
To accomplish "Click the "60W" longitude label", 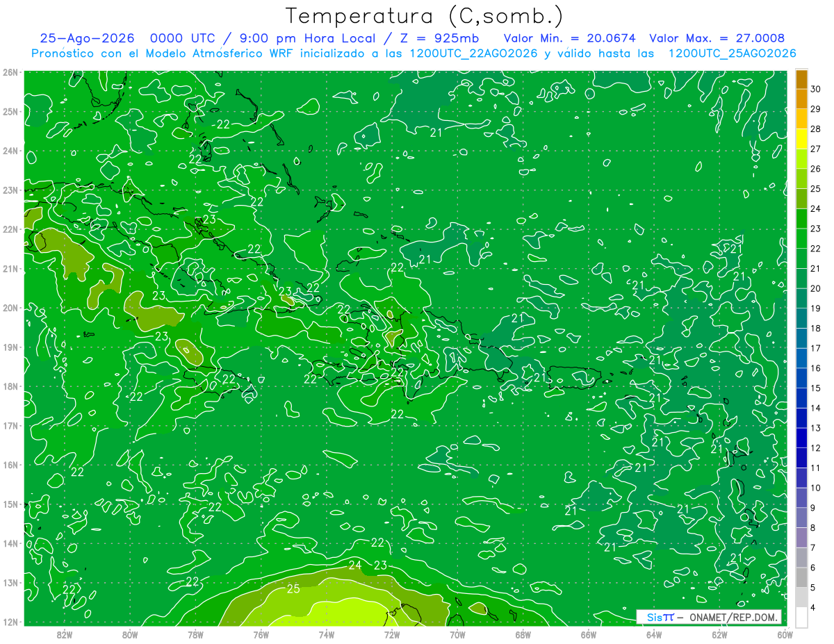I will point(785,634).
